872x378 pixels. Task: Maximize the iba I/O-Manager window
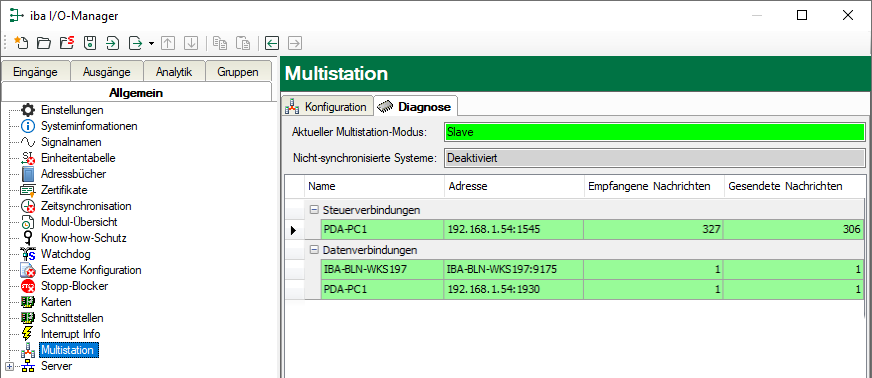pyautogui.click(x=801, y=15)
